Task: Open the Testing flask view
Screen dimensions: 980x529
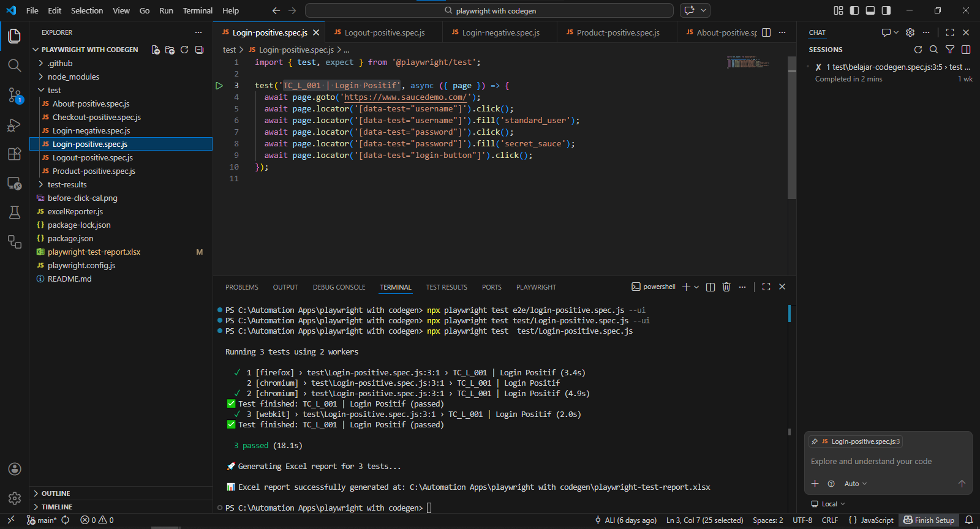Action: (15, 212)
